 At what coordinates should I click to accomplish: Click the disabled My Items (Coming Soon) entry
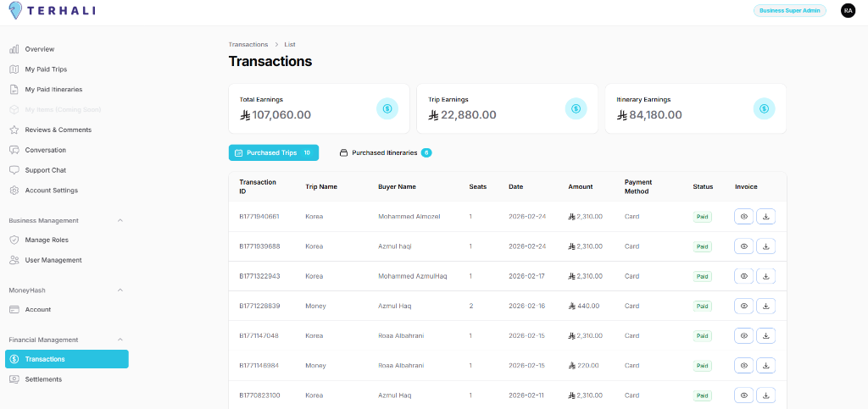[55, 109]
